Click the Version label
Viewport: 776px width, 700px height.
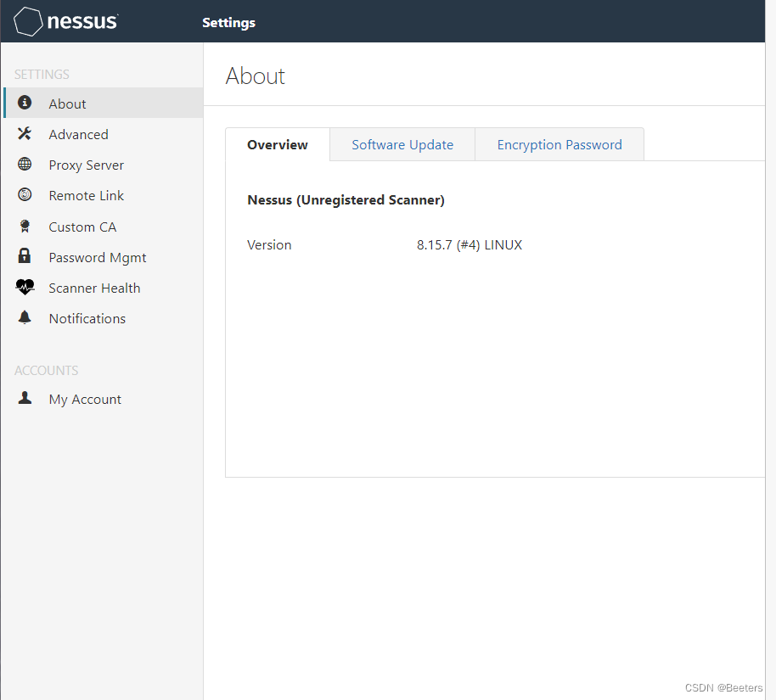269,245
